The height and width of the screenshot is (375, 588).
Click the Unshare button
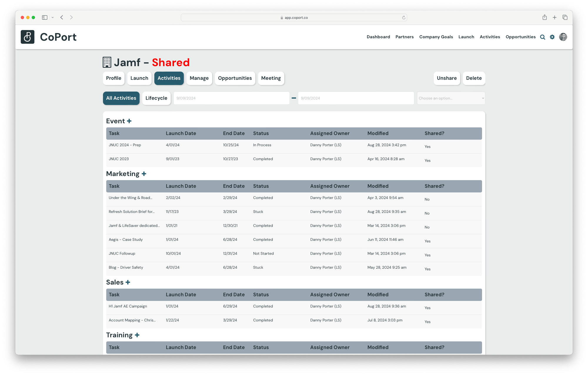447,78
